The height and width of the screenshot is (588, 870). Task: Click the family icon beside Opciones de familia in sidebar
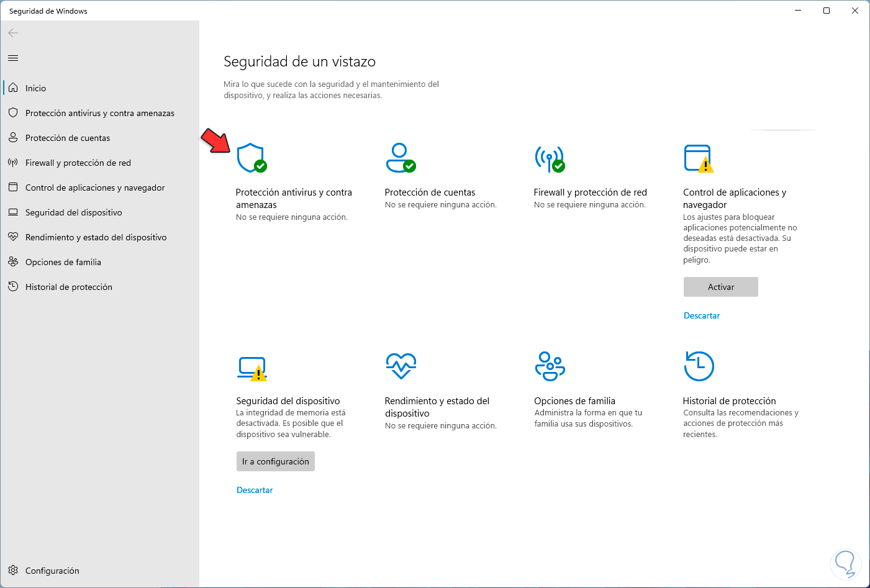[13, 262]
